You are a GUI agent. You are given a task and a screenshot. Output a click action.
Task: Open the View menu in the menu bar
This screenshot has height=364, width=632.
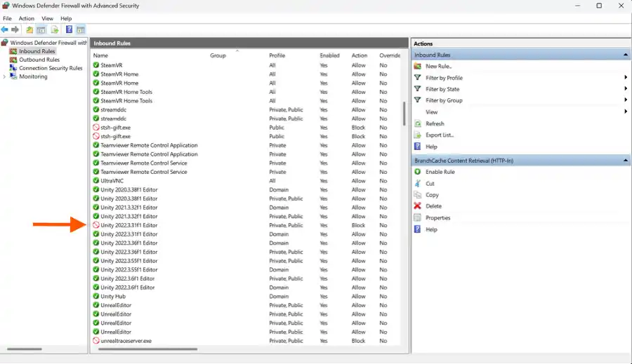pyautogui.click(x=47, y=18)
